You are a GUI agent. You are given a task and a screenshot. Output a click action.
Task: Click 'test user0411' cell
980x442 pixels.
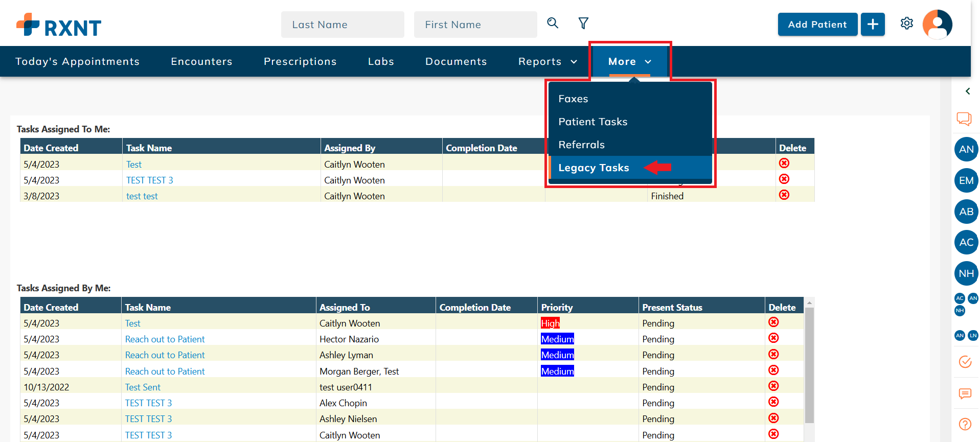coord(346,387)
